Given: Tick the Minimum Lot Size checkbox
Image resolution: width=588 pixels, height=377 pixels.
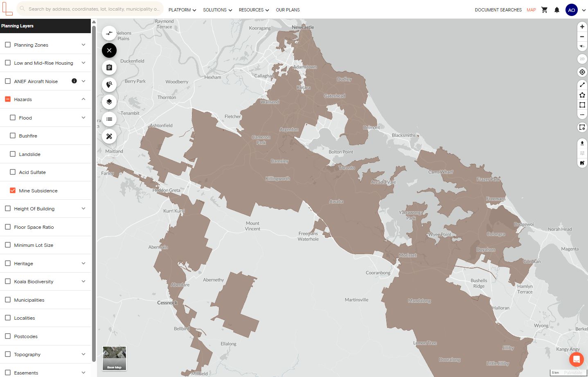Looking at the screenshot, I should [8, 245].
